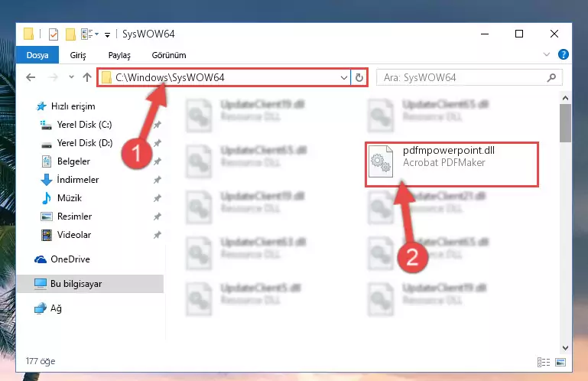Minimize the SysWOW64 window

coord(485,34)
